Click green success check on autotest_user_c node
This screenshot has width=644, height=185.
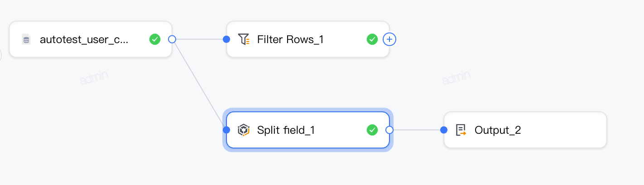click(155, 39)
